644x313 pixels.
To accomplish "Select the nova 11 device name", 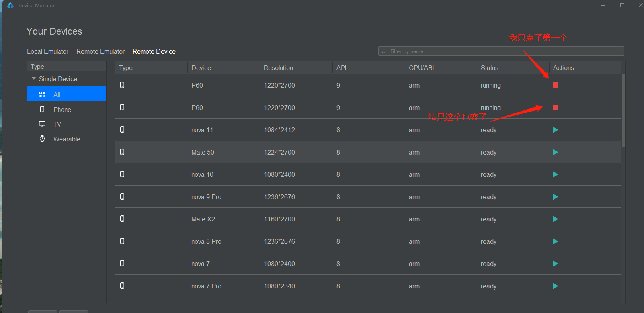I will pyautogui.click(x=202, y=130).
